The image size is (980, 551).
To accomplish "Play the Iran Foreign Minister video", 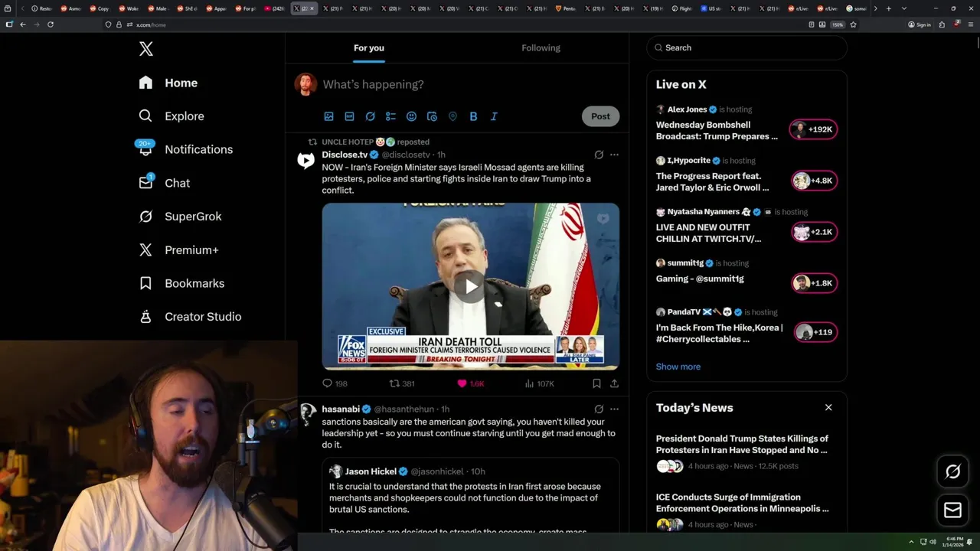I will (470, 286).
